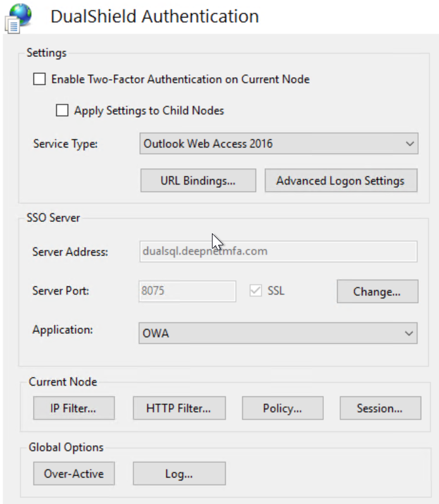Toggle the SSL checkbox
The width and height of the screenshot is (439, 504).
[256, 291]
